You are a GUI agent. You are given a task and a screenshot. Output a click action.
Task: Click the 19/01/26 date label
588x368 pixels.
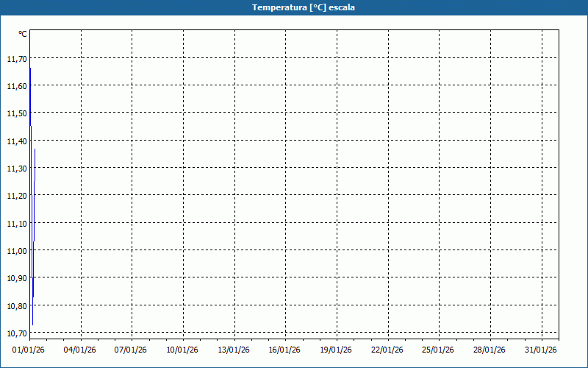(336, 350)
